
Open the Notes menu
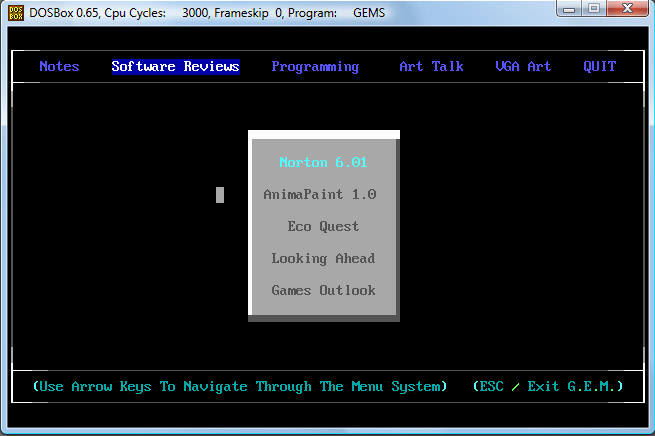pyautogui.click(x=59, y=67)
